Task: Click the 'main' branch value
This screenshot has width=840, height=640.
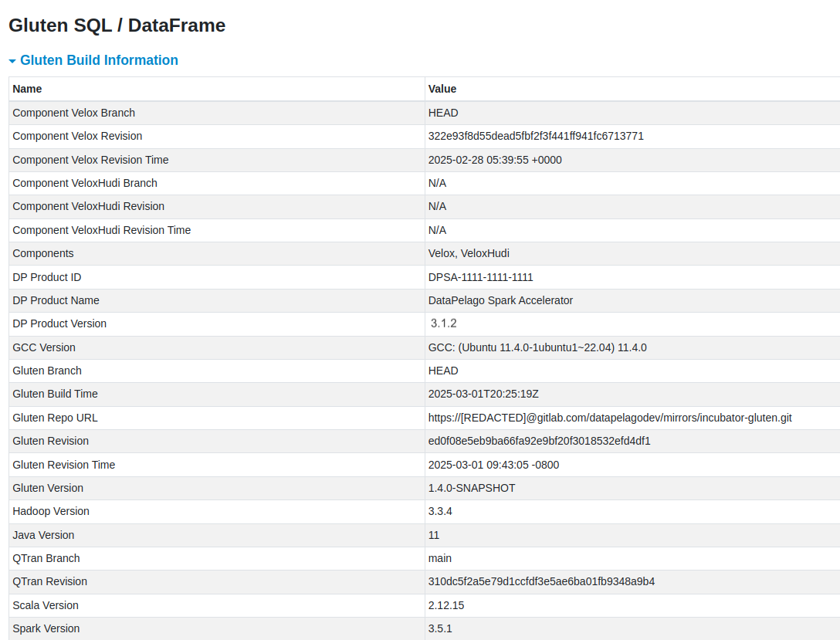Action: 440,558
